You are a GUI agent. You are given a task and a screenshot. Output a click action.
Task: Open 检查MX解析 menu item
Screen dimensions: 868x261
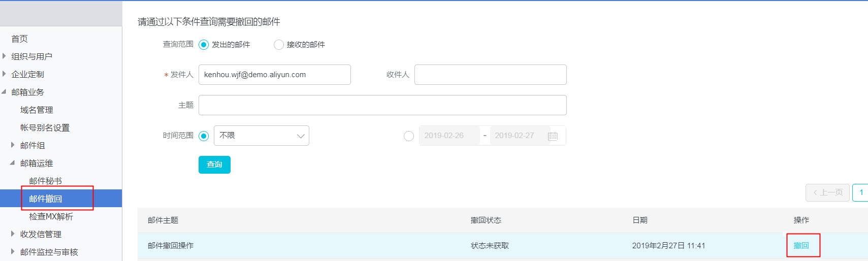[51, 216]
